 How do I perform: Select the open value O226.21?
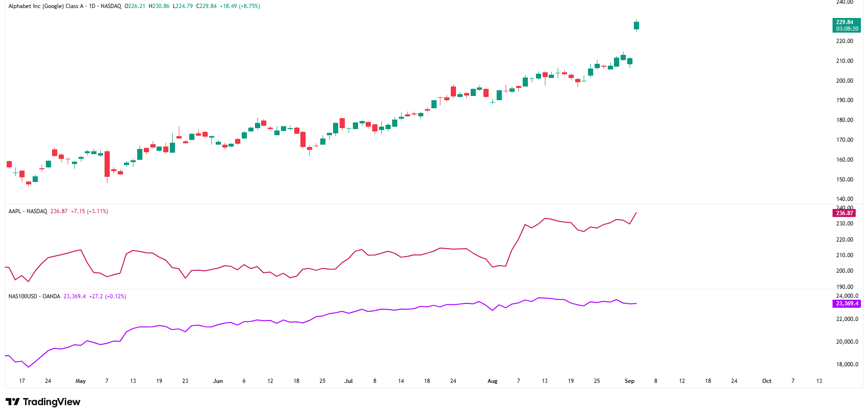135,6
